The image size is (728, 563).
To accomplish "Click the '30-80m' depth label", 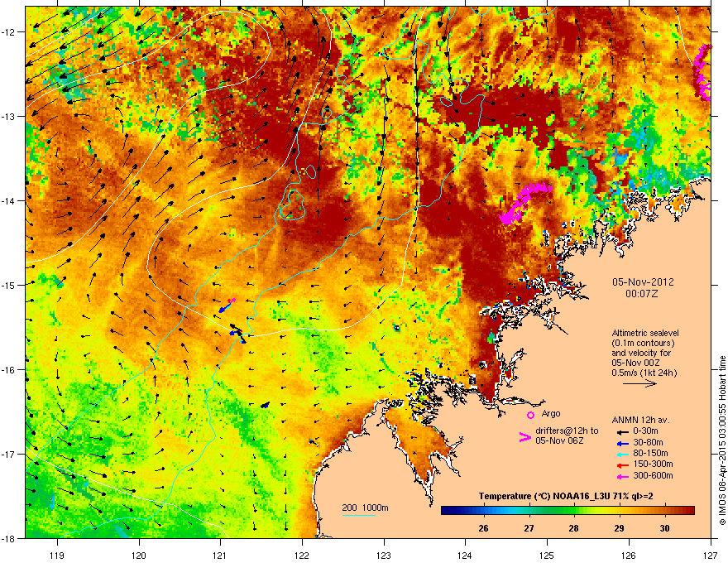I will 648,443.
